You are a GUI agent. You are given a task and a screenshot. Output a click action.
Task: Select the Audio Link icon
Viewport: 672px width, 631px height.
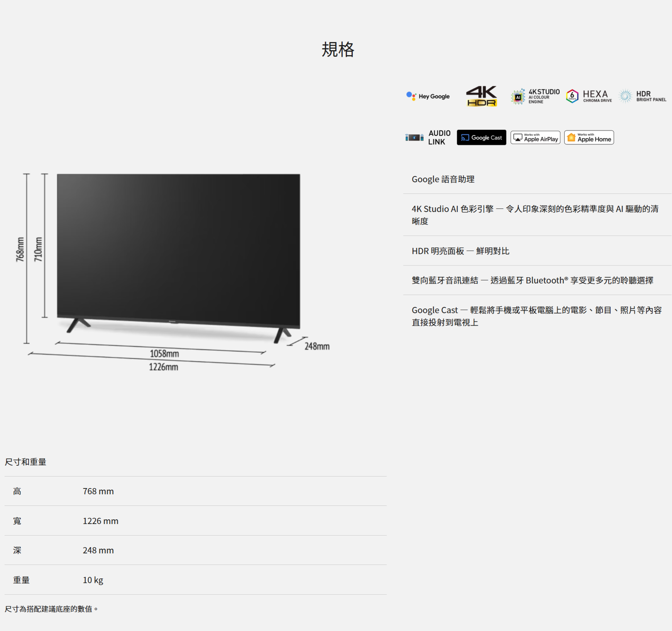click(x=428, y=137)
